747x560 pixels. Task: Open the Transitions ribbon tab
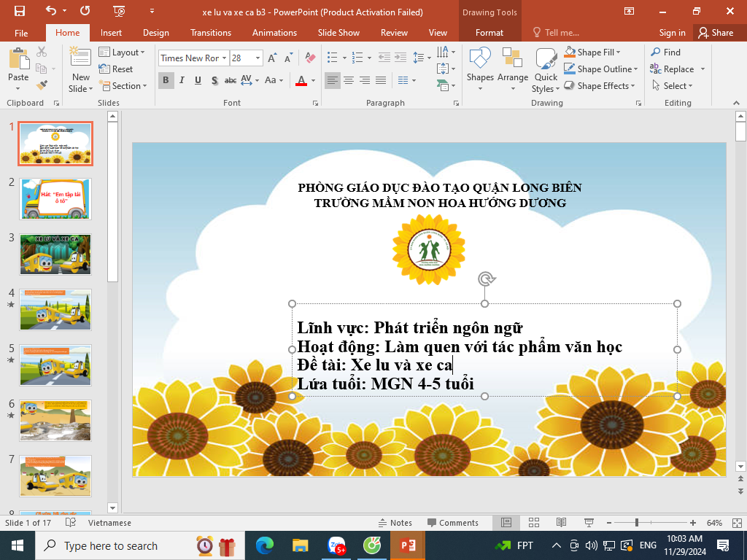pos(210,33)
